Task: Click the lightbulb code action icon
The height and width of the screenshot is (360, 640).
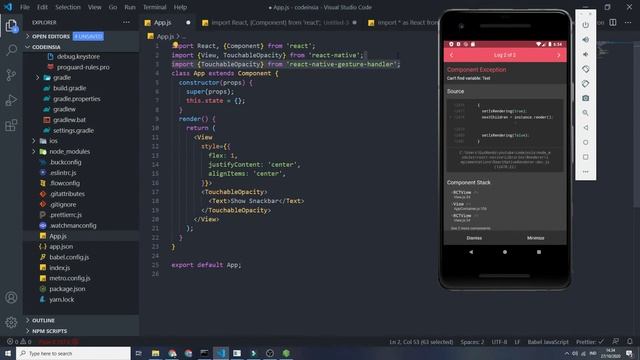Action: [175, 44]
